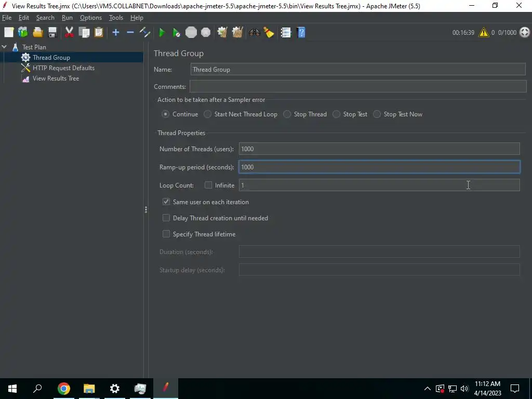Collapse the Test Plan tree node
Viewport: 532px width, 399px height.
[x=4, y=47]
